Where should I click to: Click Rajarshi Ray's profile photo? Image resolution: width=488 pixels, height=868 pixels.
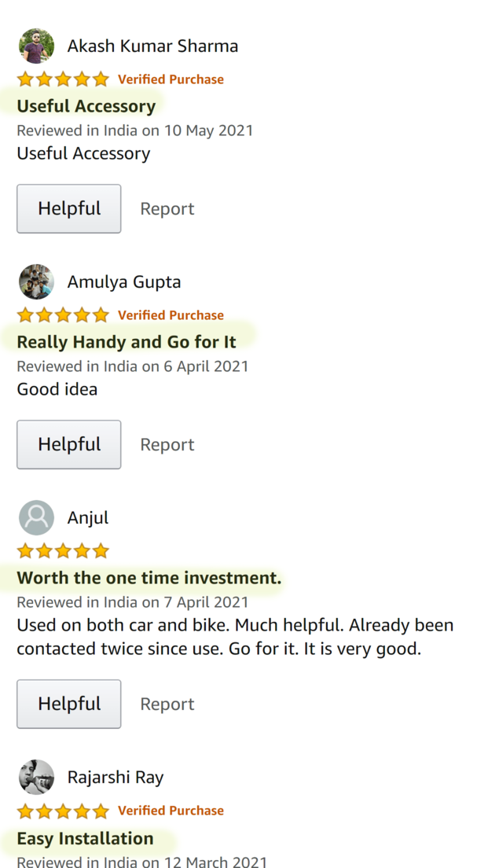[x=36, y=778]
